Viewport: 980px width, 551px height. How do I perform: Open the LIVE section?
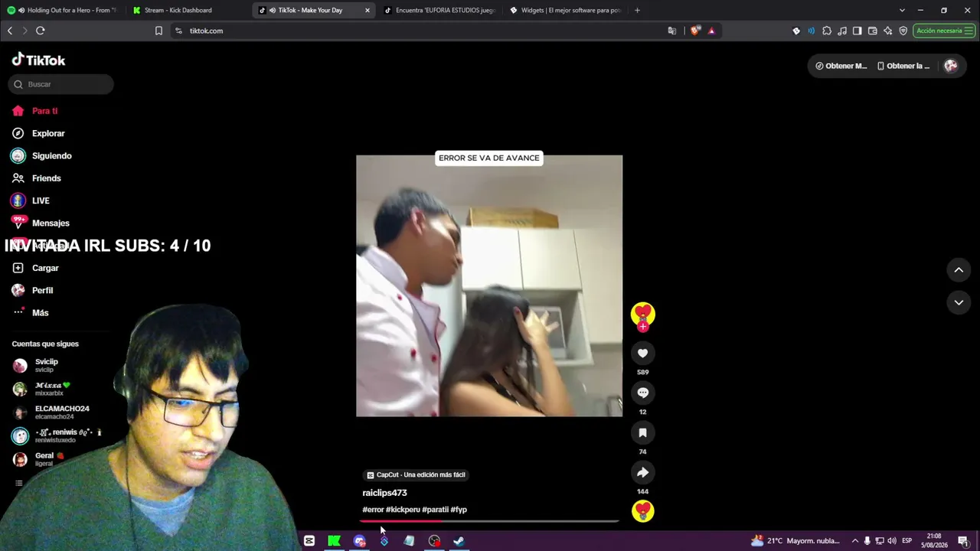coord(41,201)
